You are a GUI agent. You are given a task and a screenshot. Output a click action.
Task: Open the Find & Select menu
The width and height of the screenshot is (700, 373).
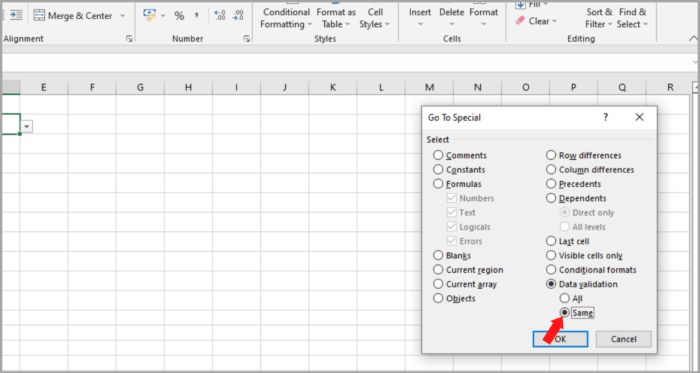point(632,18)
